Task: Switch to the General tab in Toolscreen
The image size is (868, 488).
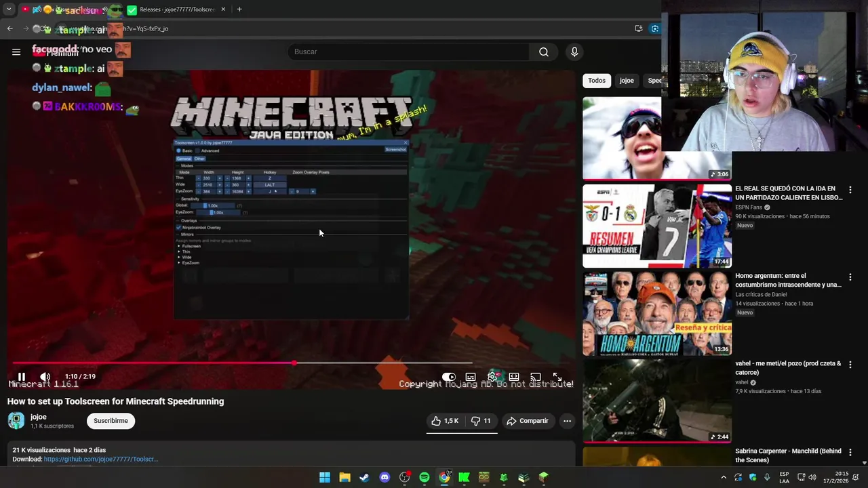Action: [x=184, y=159]
